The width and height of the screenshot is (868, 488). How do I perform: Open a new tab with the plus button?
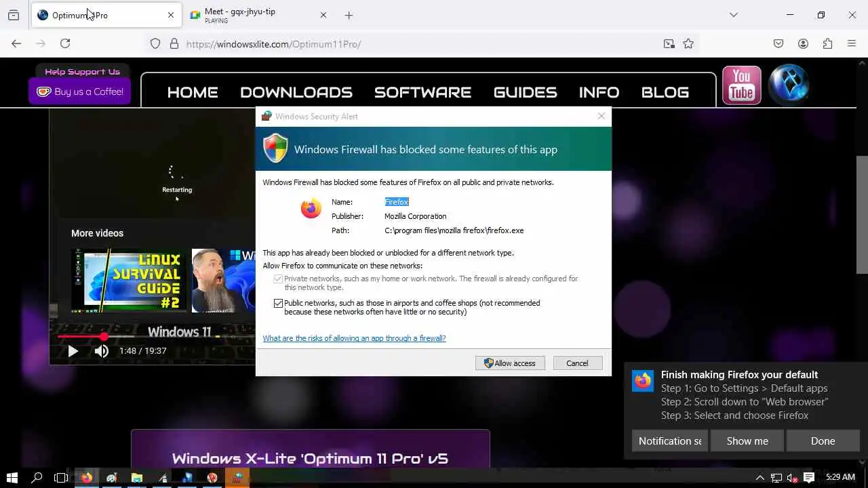click(349, 15)
